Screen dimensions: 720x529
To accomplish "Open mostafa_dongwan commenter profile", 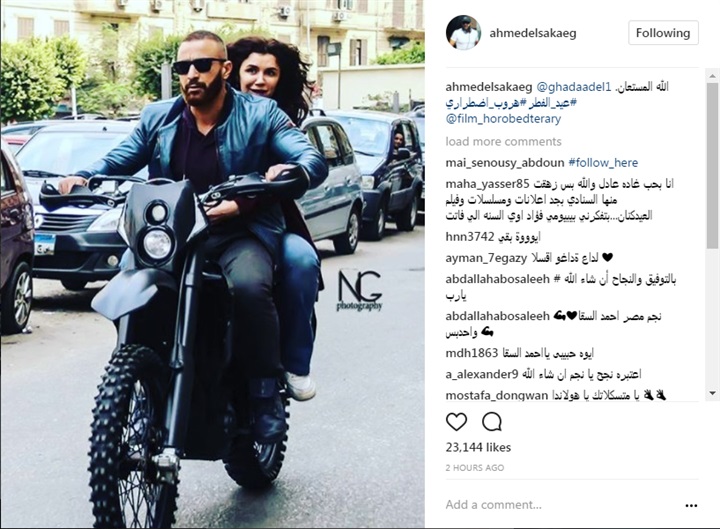I will tap(497, 395).
